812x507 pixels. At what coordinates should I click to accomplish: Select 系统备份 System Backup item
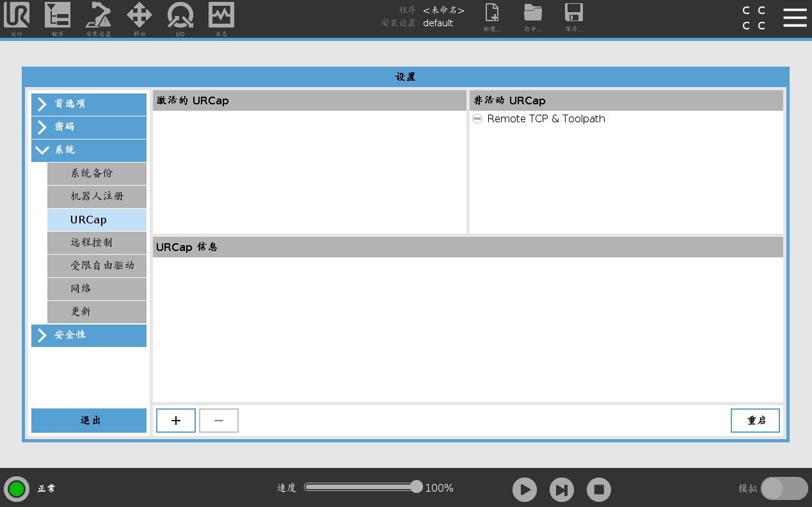coord(97,173)
